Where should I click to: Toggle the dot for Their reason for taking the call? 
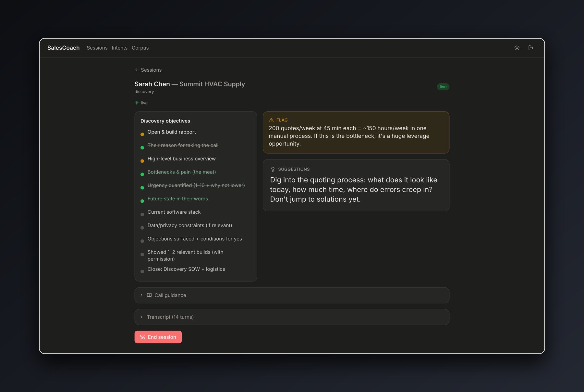pyautogui.click(x=142, y=148)
